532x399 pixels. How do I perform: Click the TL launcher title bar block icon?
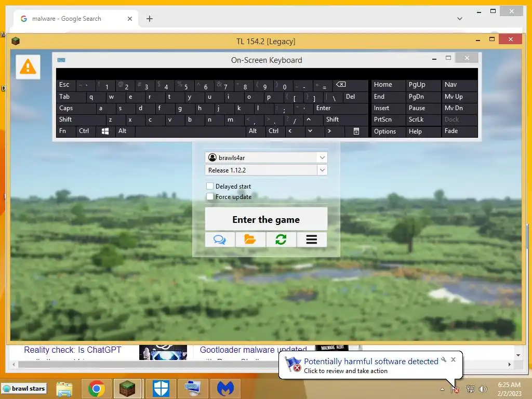tap(16, 41)
